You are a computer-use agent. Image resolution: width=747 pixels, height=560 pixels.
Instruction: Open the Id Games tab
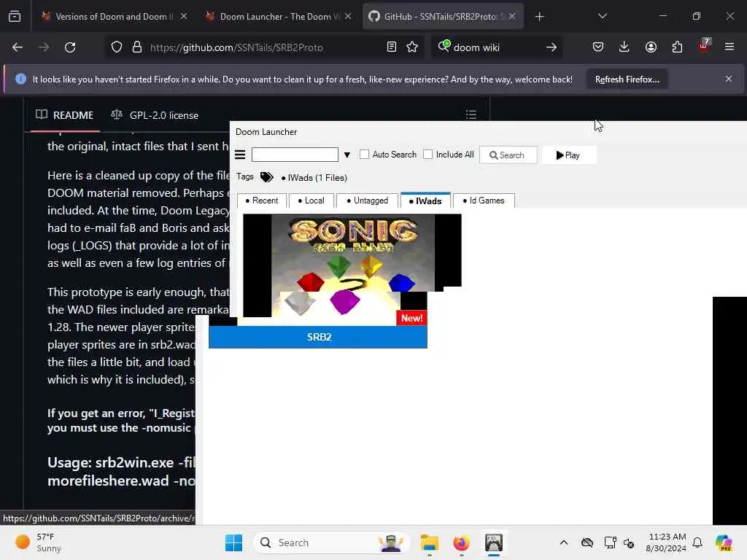pos(484,201)
